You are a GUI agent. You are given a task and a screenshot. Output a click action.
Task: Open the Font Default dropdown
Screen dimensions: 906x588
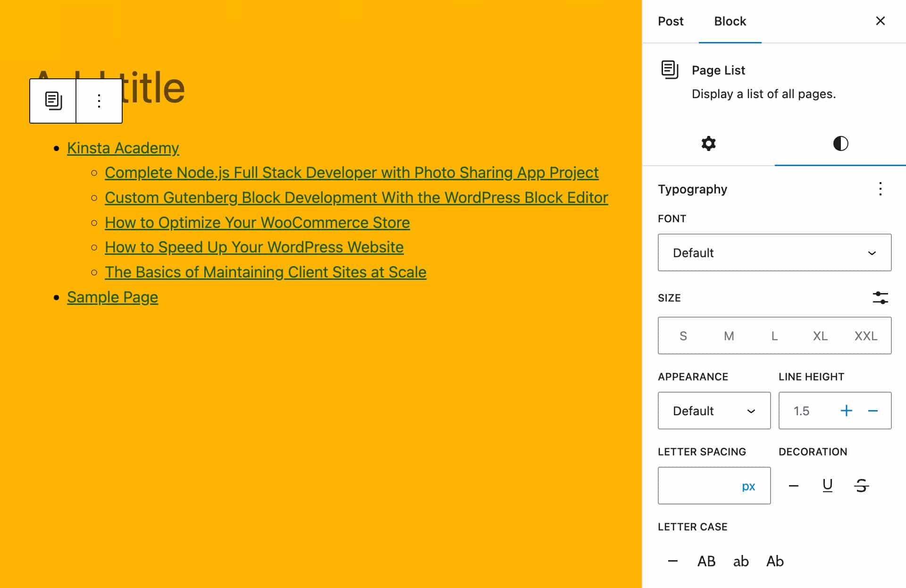[774, 253]
